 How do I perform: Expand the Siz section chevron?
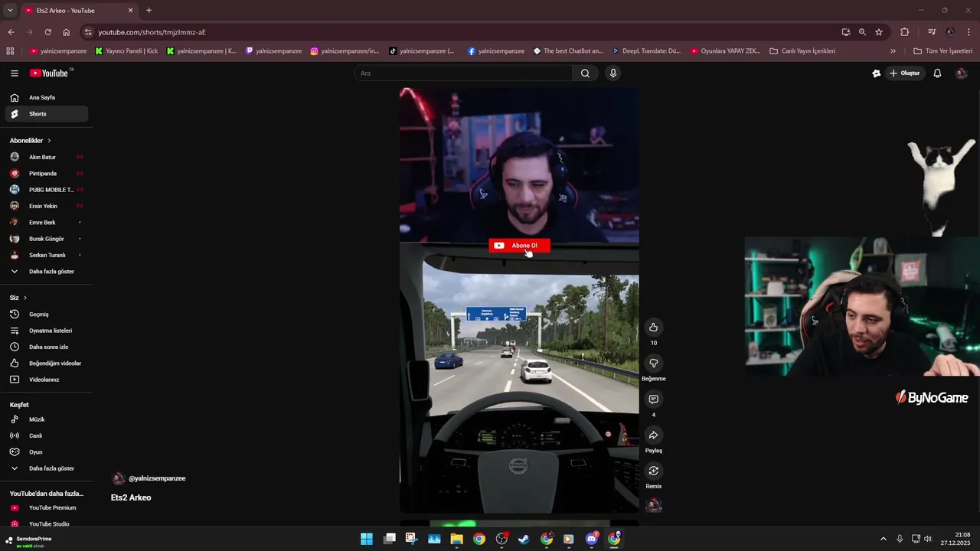(x=25, y=298)
